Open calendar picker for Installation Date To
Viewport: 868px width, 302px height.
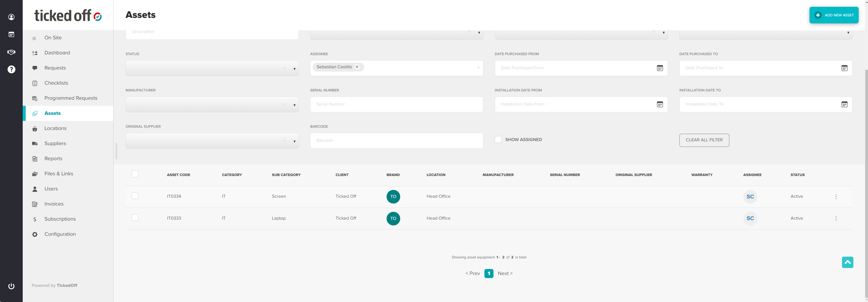(844, 104)
